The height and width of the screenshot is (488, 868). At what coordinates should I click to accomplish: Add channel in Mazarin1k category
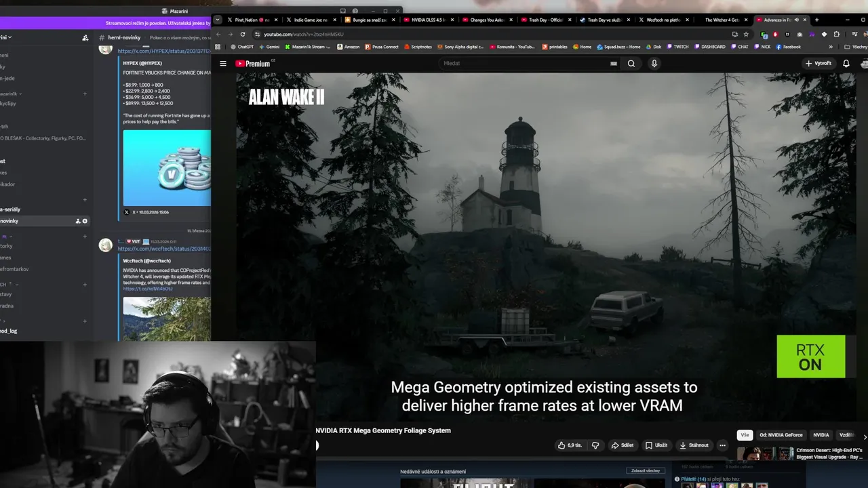click(x=85, y=94)
